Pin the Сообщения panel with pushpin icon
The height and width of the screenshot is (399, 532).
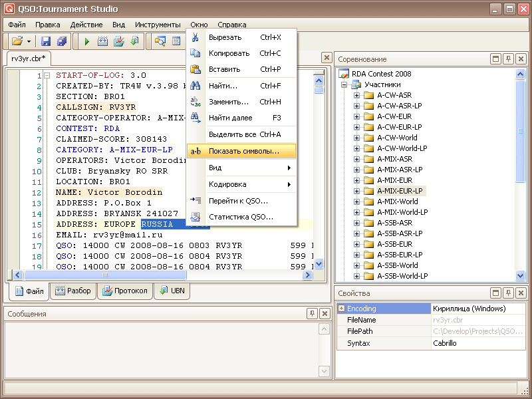312,313
